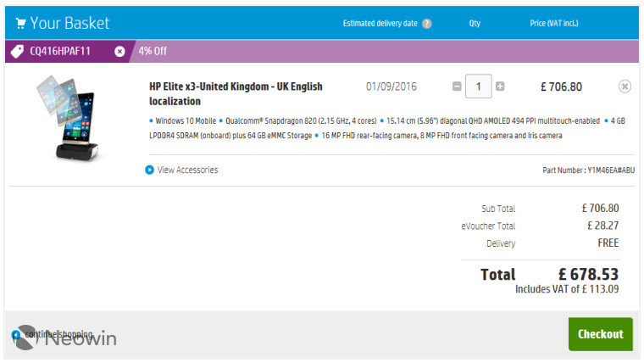This screenshot has height=363, width=644.
Task: Remove HP Elite x3 from the basket
Action: (625, 87)
